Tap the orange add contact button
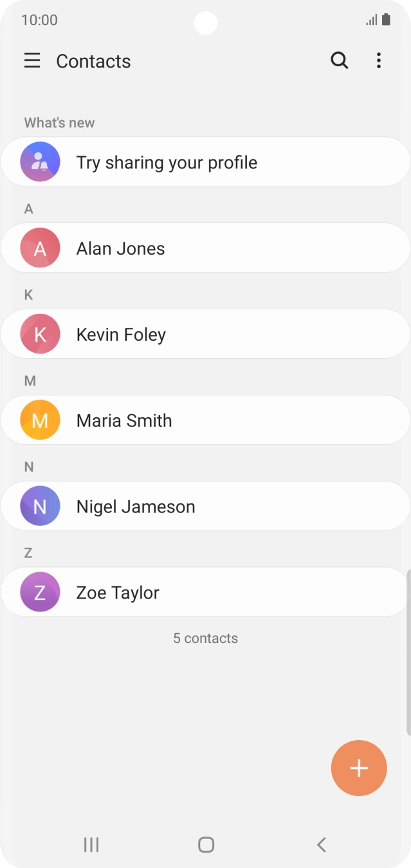This screenshot has height=868, width=411. click(x=359, y=768)
